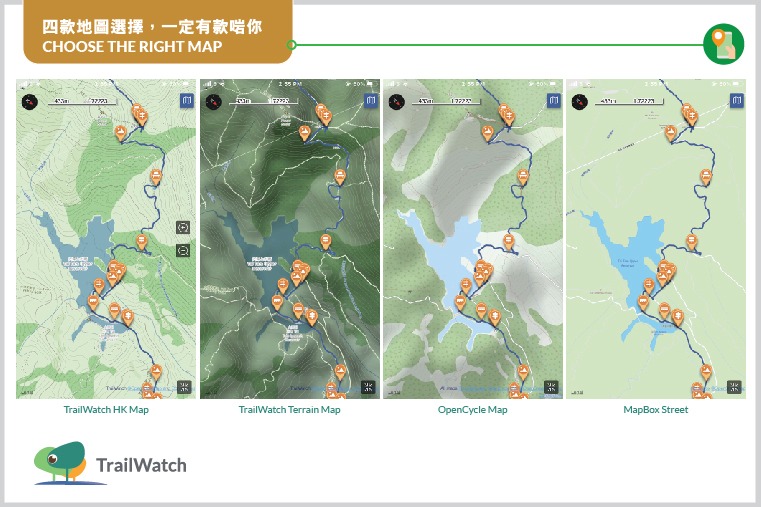761x507 pixels.
Task: Tap the compass icon on TrailWatch Terrain Map
Action: [x=213, y=101]
